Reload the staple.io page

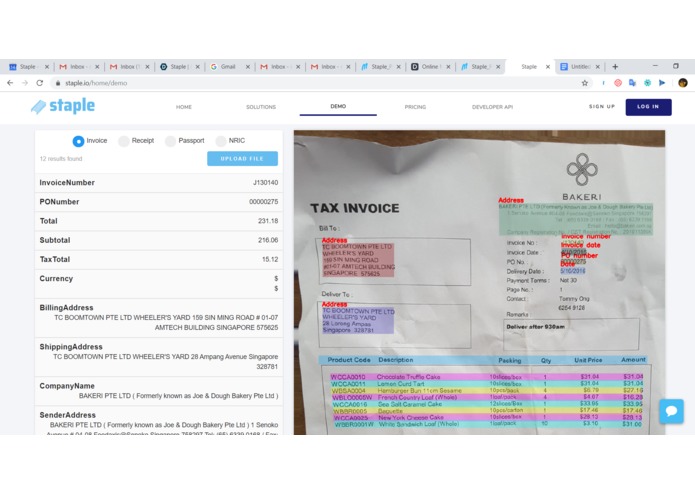[x=39, y=83]
